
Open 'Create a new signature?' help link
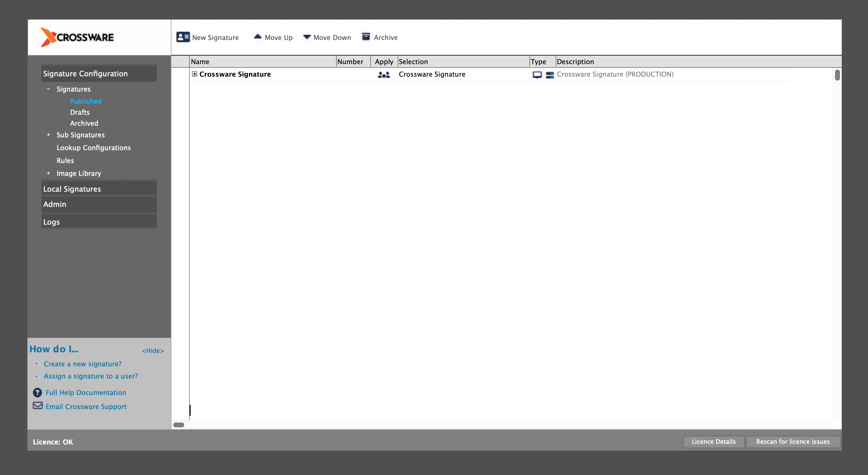tap(83, 364)
